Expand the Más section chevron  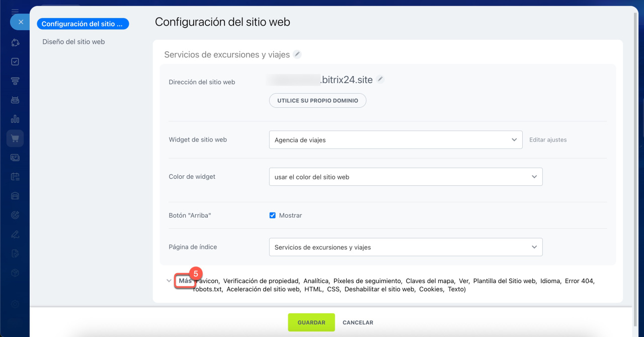coord(169,281)
